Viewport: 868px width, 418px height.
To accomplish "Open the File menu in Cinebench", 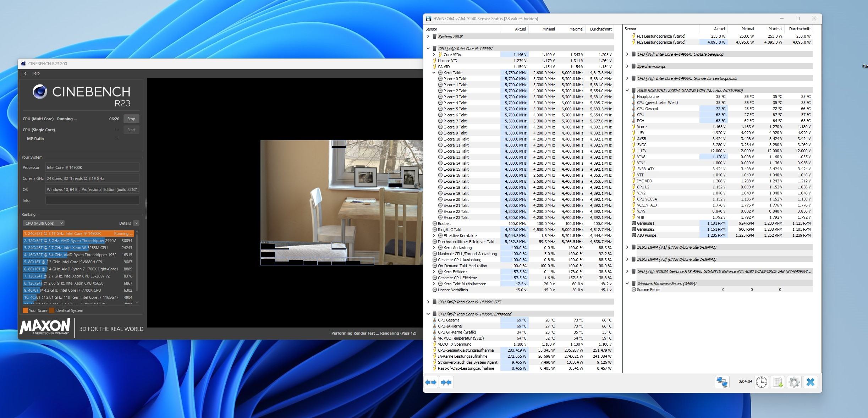I will tap(23, 73).
